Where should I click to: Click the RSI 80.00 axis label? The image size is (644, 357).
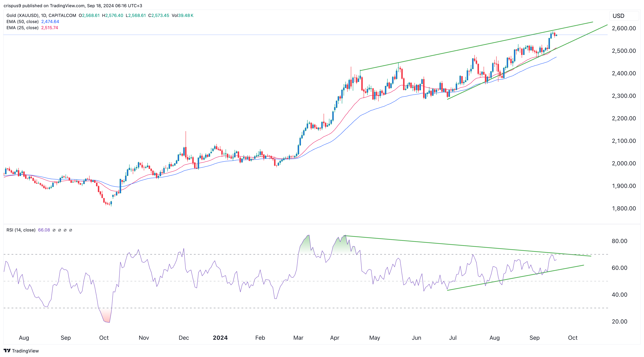click(619, 241)
